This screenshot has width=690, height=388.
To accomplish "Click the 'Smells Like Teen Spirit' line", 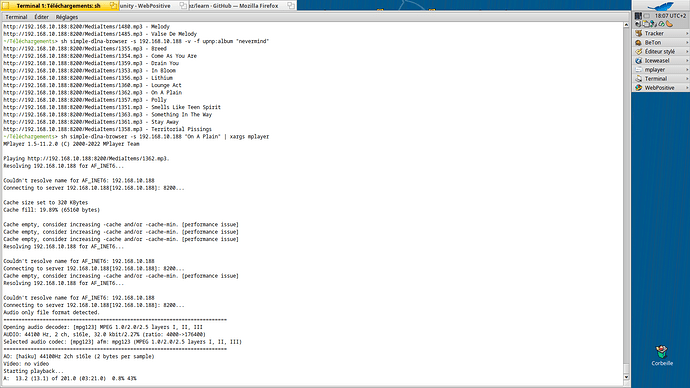I will pyautogui.click(x=112, y=107).
